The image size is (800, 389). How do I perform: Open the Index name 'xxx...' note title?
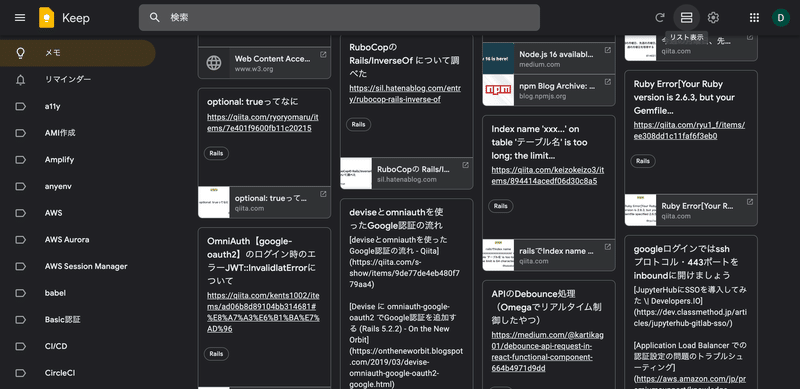pos(539,142)
